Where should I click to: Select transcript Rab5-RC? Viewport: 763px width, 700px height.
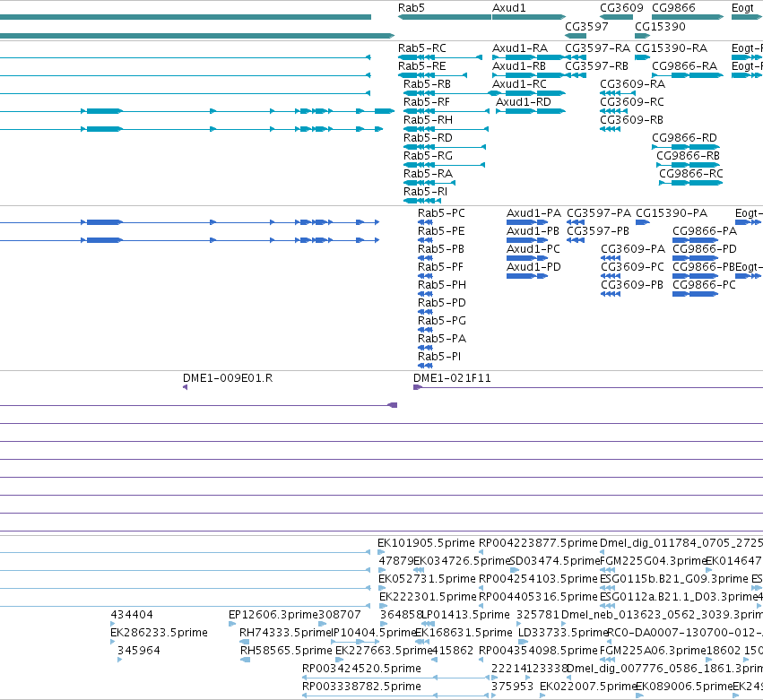point(422,48)
